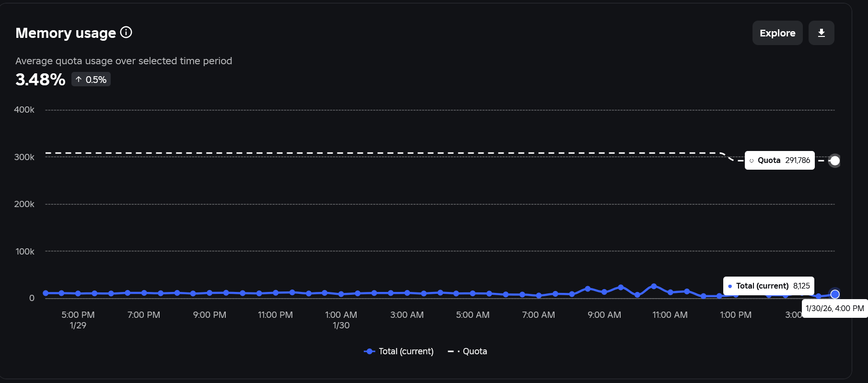Click the 400k y-axis label
Screen dimensions: 868x383
[x=24, y=110]
